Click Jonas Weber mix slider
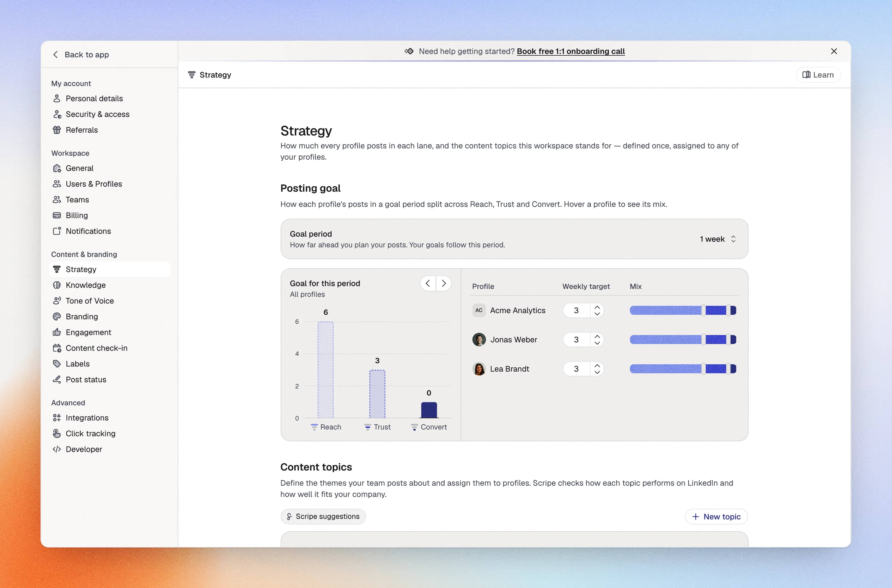The image size is (892, 588). tap(683, 340)
